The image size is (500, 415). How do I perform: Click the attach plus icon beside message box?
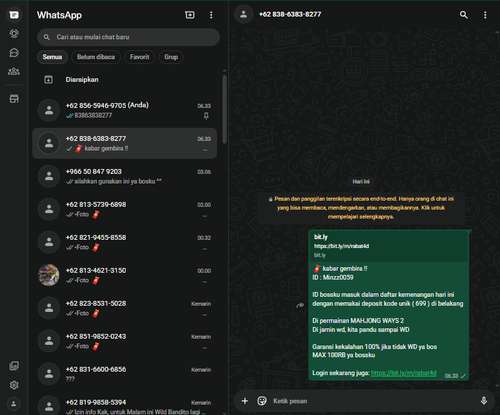(x=245, y=401)
